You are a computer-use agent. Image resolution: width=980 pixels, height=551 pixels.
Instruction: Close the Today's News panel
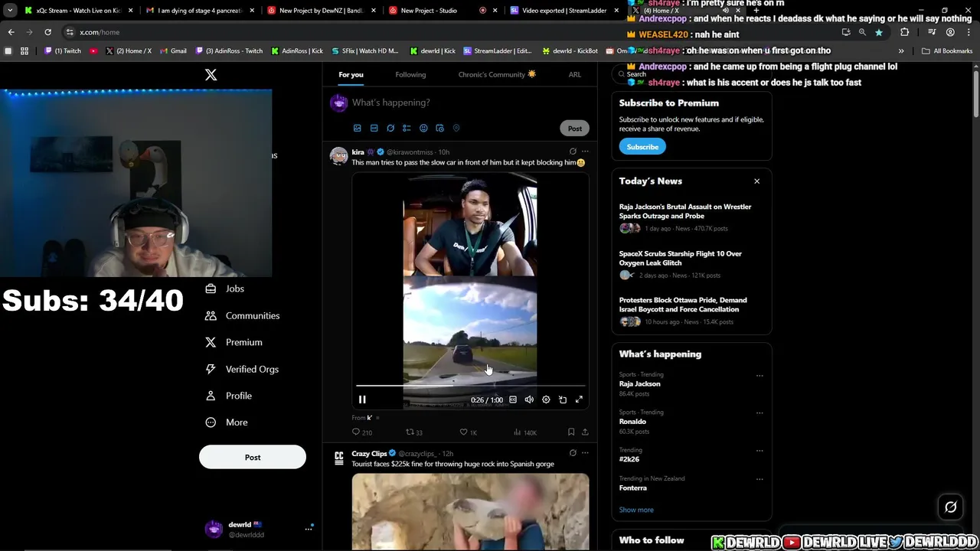coord(756,181)
